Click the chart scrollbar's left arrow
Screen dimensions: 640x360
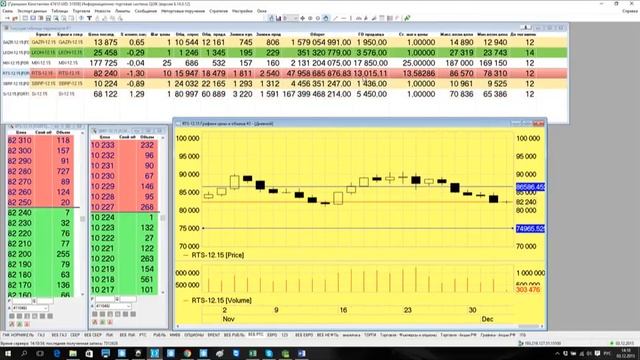click(x=178, y=326)
